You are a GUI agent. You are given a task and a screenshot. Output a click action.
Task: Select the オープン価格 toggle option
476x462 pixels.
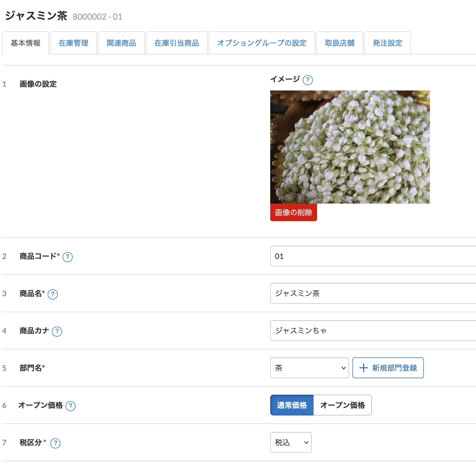(x=343, y=405)
